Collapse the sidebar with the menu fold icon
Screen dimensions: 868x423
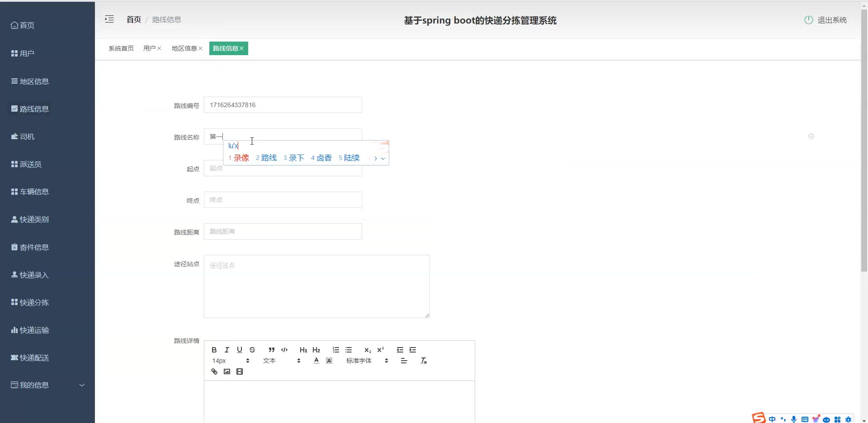pos(109,19)
